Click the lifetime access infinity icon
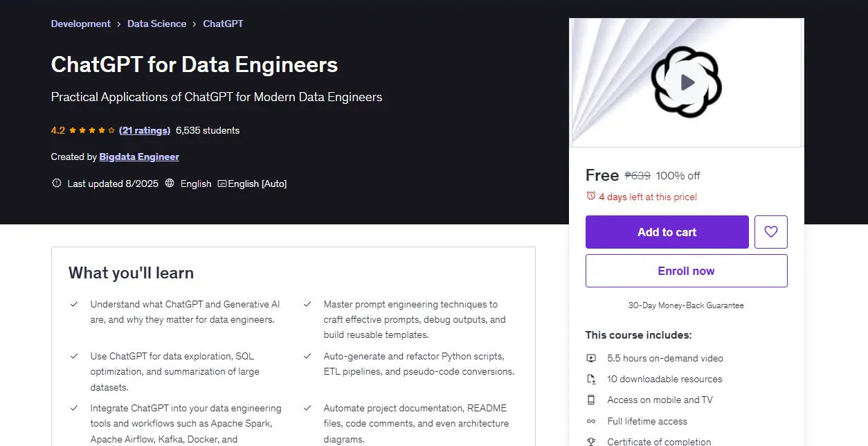Screen dimensions: 868x446 pyautogui.click(x=591, y=421)
